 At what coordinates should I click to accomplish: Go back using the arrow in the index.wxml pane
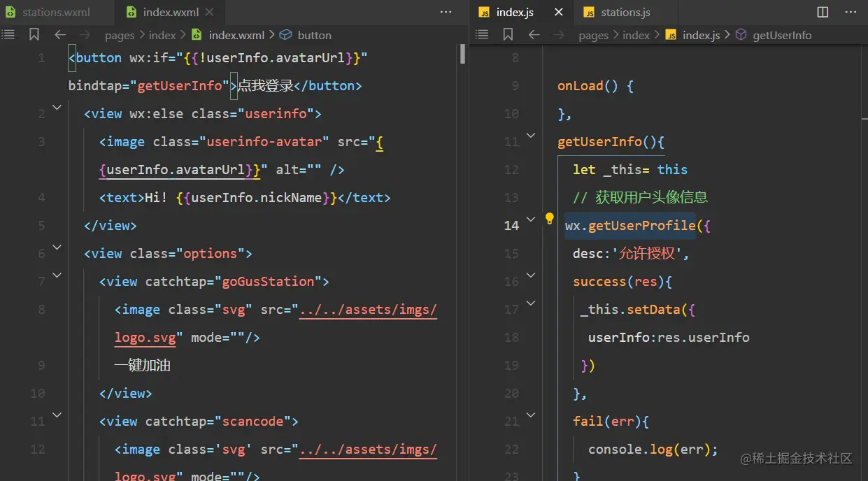pos(60,34)
